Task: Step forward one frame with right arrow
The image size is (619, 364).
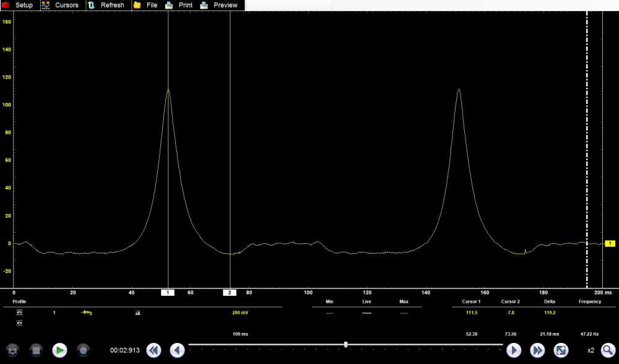Action: pos(514,350)
